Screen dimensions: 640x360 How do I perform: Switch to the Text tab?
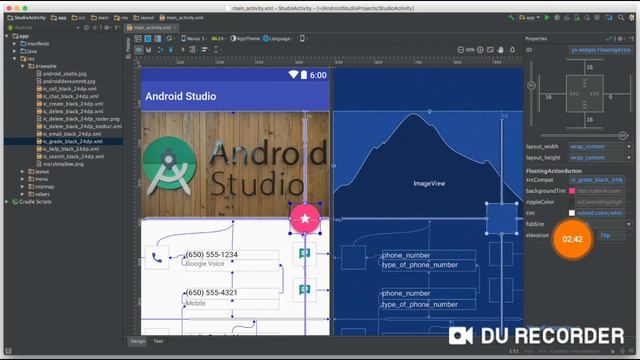(x=158, y=341)
